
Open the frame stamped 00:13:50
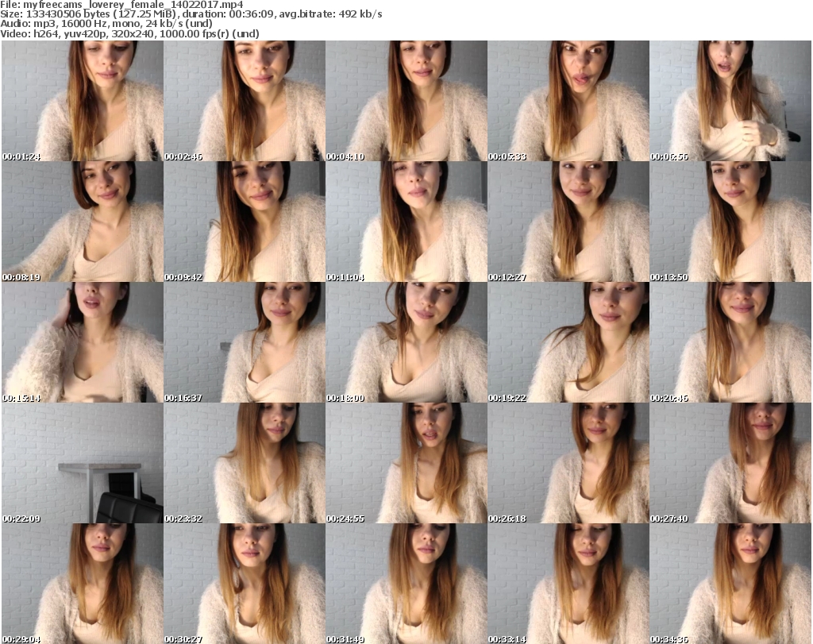(730, 222)
